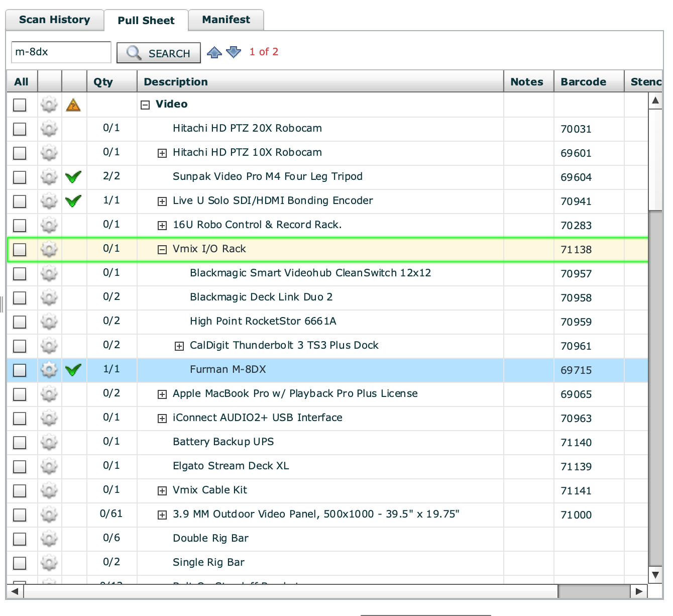Image resolution: width=673 pixels, height=616 pixels.
Task: Open the Manifest tab
Action: click(x=226, y=20)
